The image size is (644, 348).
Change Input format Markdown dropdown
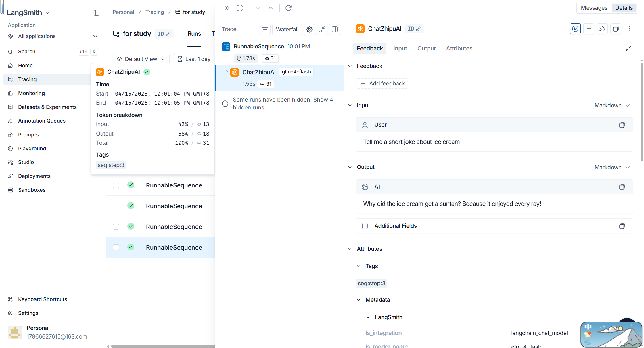612,106
